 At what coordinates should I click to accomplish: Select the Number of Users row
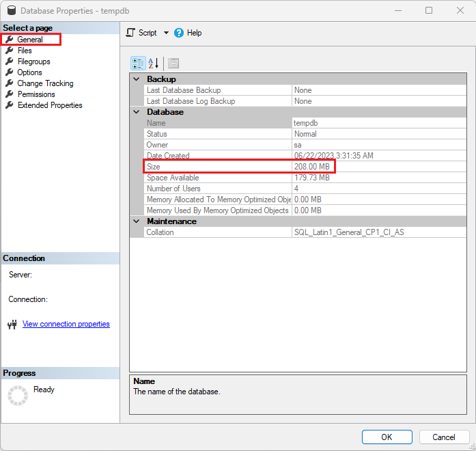click(305, 189)
